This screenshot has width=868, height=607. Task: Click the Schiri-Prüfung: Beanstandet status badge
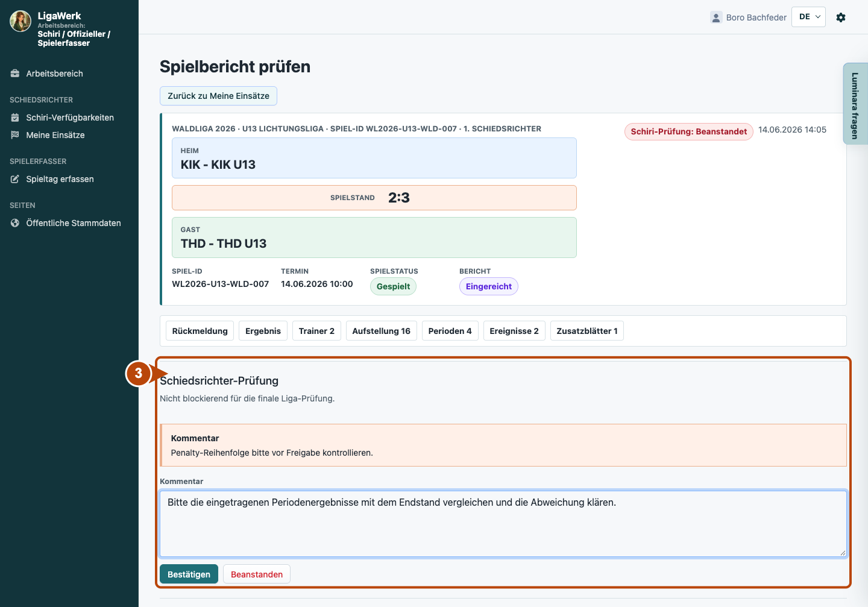pyautogui.click(x=689, y=131)
